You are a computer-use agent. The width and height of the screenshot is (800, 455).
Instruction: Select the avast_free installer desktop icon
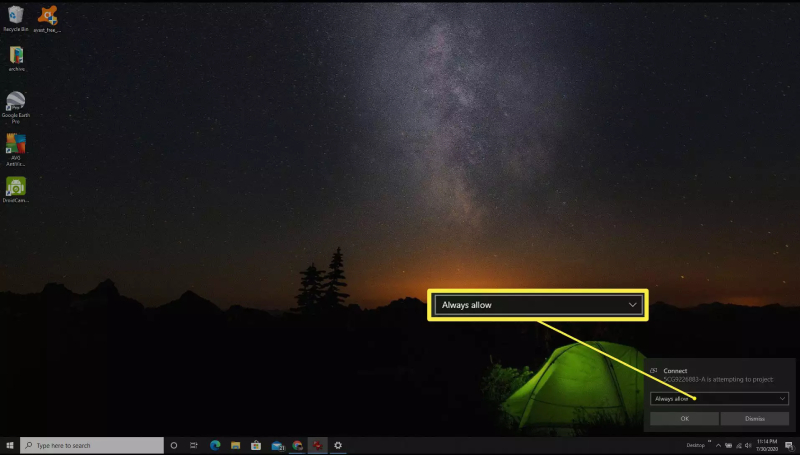click(46, 15)
